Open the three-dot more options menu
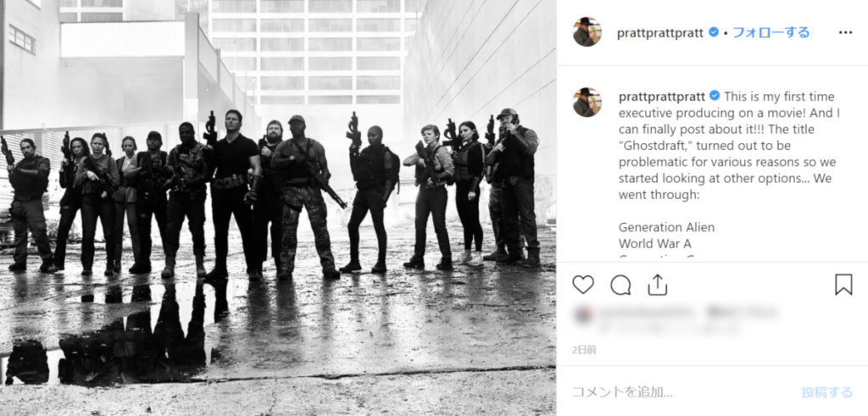The width and height of the screenshot is (868, 416). (845, 33)
